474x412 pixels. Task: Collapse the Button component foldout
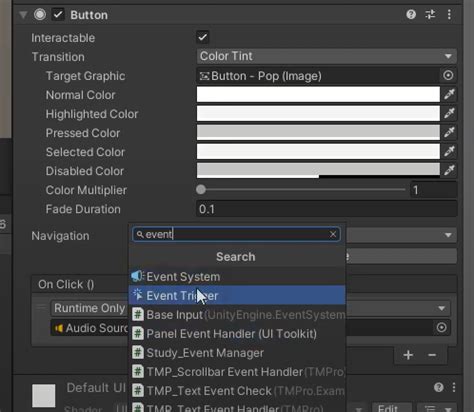[x=23, y=15]
